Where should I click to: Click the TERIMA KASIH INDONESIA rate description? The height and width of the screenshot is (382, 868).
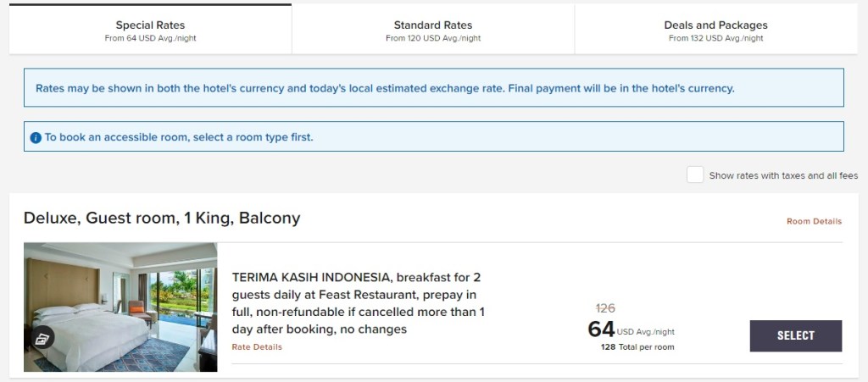tap(358, 303)
